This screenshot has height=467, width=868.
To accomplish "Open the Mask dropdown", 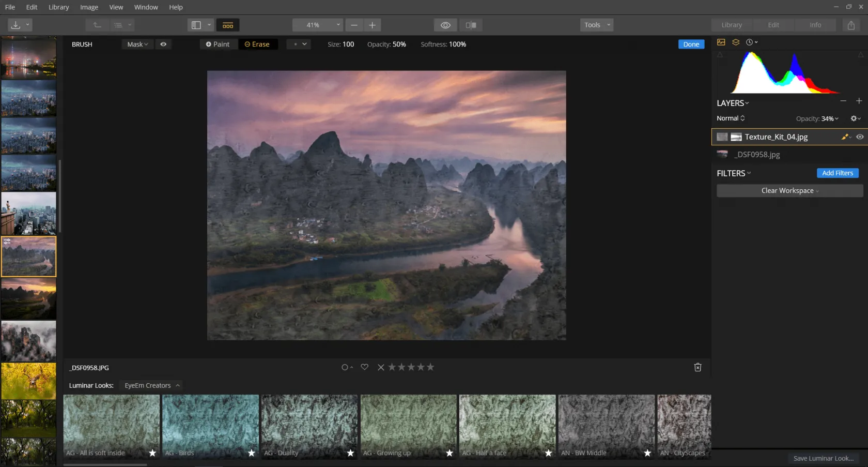I will pyautogui.click(x=137, y=44).
